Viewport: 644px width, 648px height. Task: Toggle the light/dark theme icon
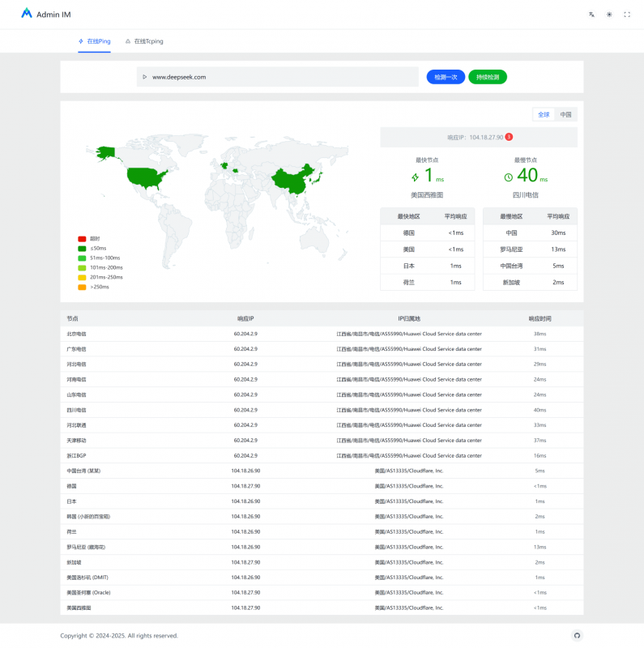(609, 15)
